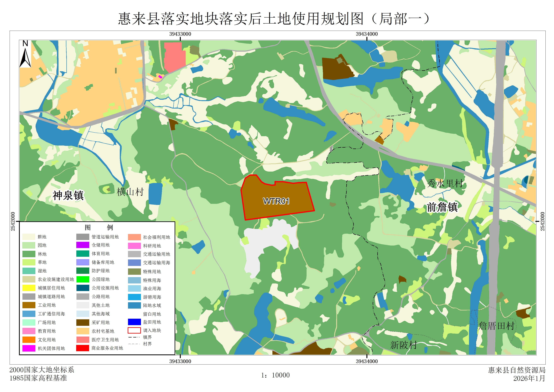Screen dimensions: 554x392
Task: Click the 调入地块 red outline legend symbol
Action: click(x=134, y=330)
